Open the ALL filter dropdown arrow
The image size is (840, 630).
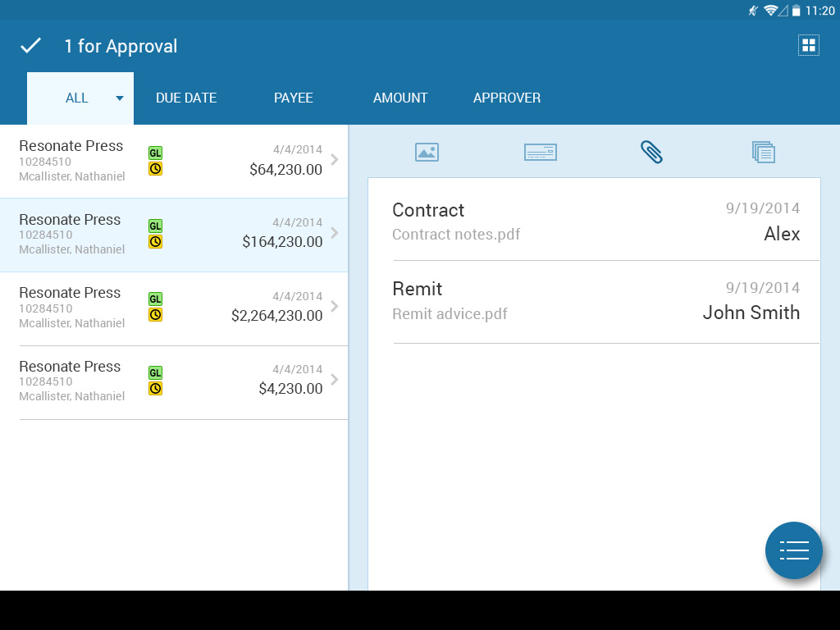120,98
